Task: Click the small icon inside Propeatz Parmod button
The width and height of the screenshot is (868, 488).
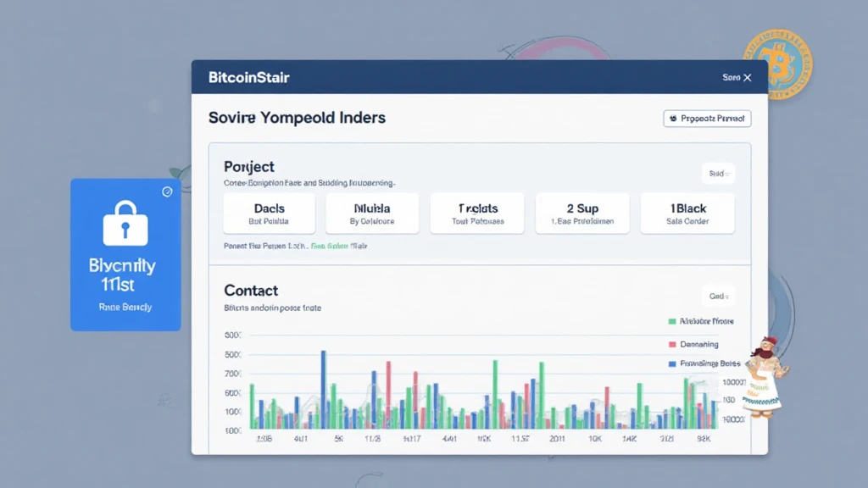Action: 673,119
